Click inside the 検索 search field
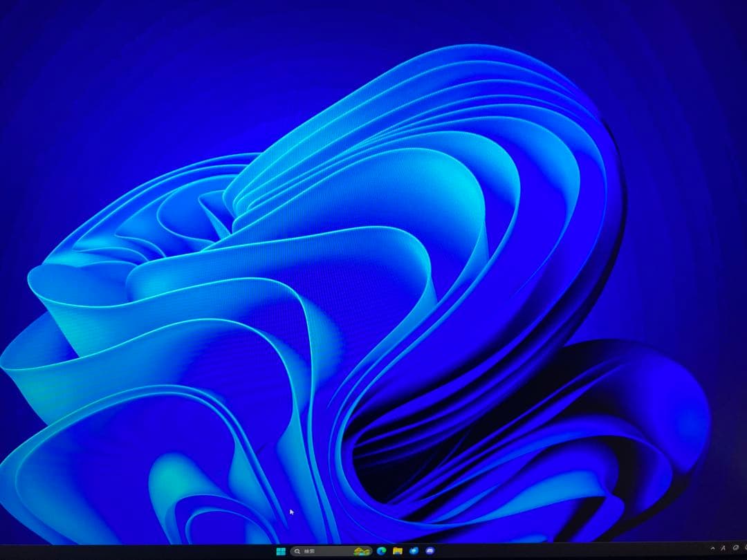The height and width of the screenshot is (560, 747). pyautogui.click(x=325, y=552)
